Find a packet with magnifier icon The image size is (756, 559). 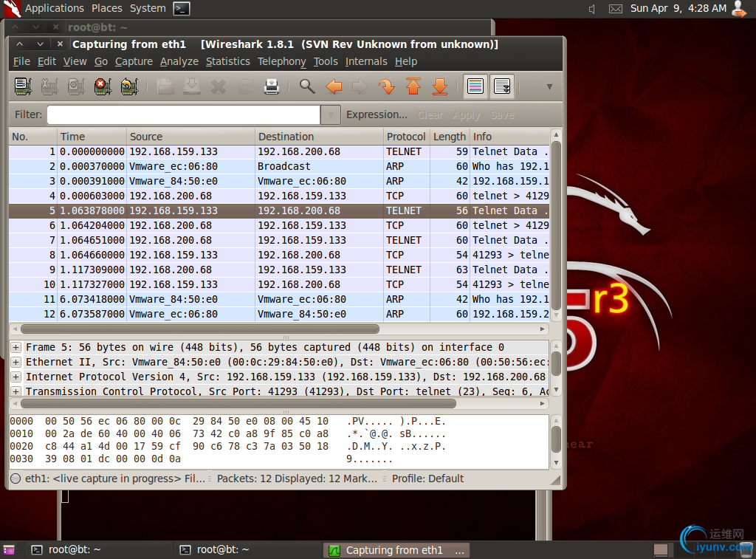click(307, 87)
